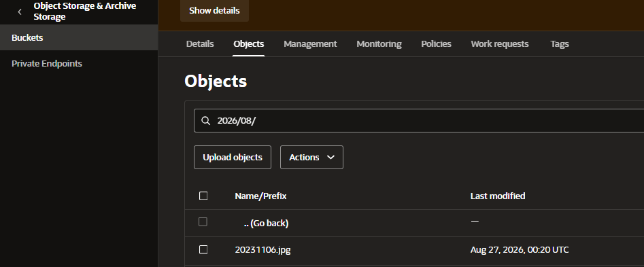Expand the Actions dropdown
Viewport: 644px width, 267px height.
coord(311,158)
